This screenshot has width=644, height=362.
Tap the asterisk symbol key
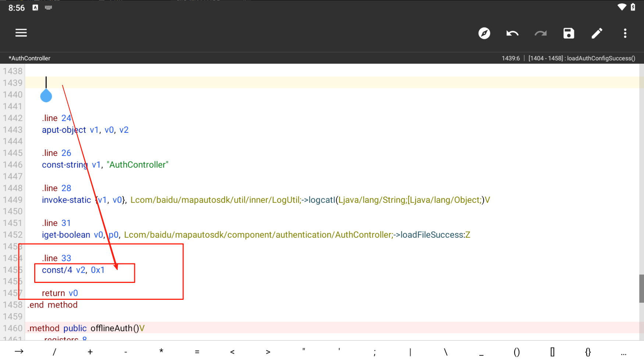point(161,351)
